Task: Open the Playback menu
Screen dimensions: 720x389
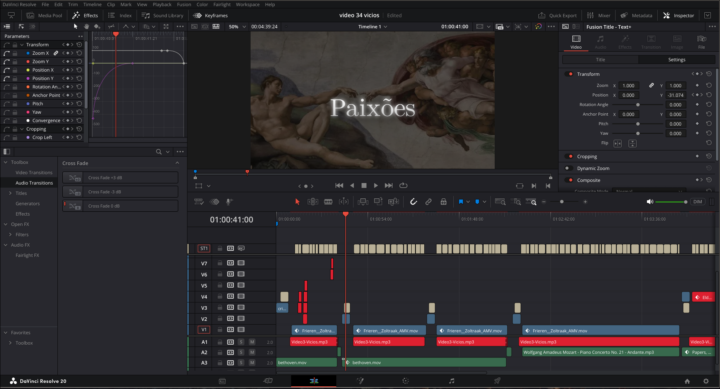Action: coord(162,4)
